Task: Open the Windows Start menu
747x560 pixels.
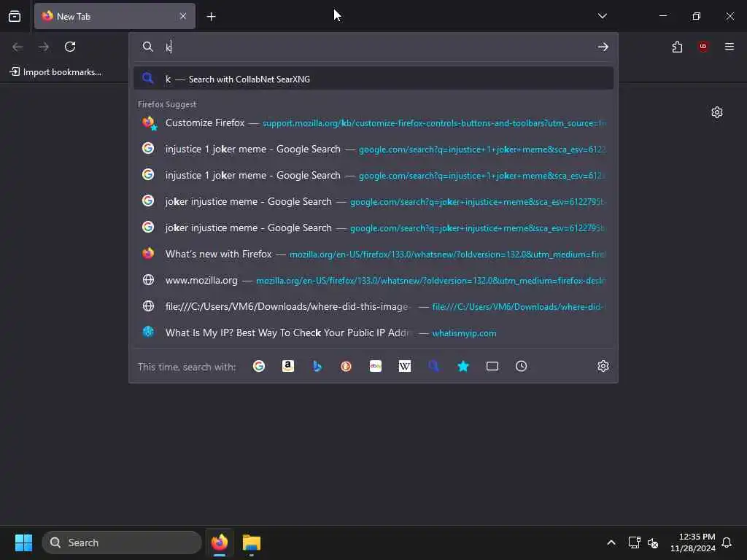Action: 23,542
